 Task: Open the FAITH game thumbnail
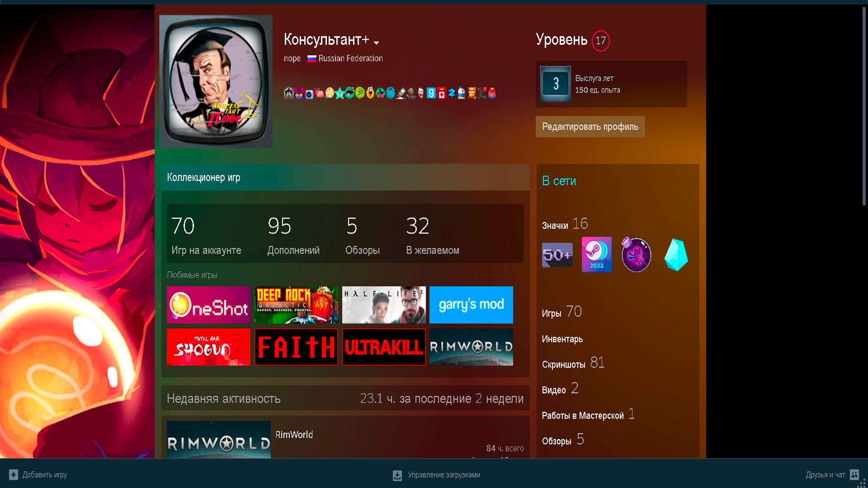coord(296,347)
